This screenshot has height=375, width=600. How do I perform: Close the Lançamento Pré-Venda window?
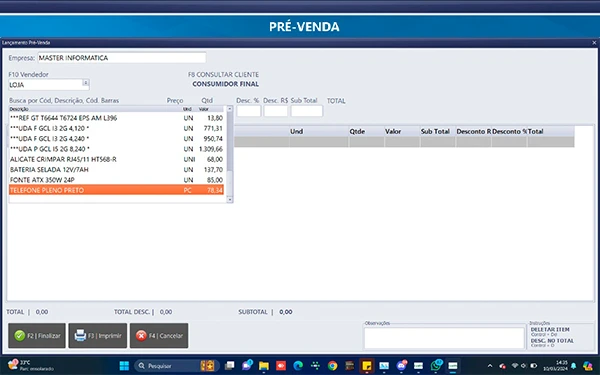[594, 42]
